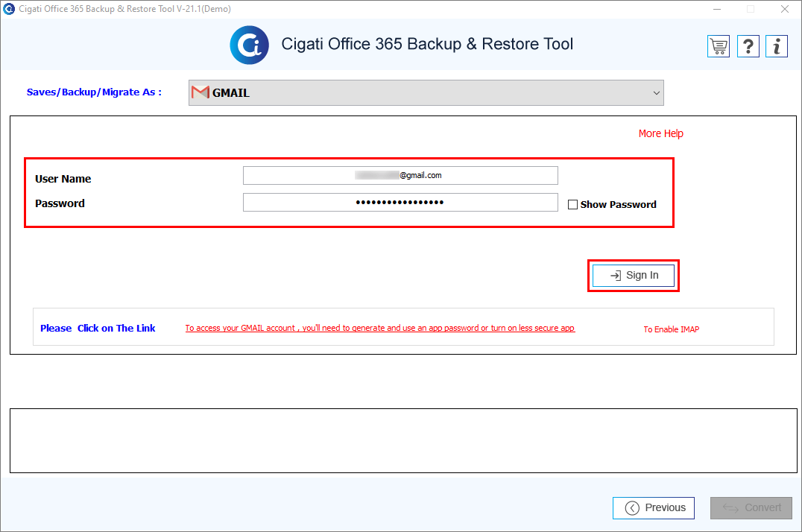Click the Cigati icon in title bar
This screenshot has height=532, width=802.
(9, 9)
